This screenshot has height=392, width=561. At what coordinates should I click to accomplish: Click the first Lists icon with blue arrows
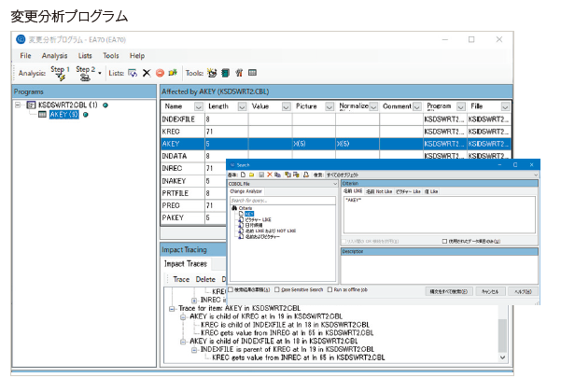coord(133,73)
